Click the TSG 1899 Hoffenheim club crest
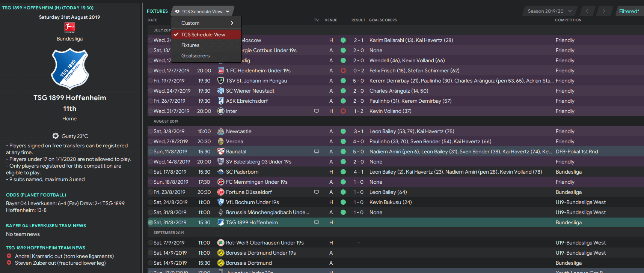Screen dimensions: 644x273 point(70,69)
